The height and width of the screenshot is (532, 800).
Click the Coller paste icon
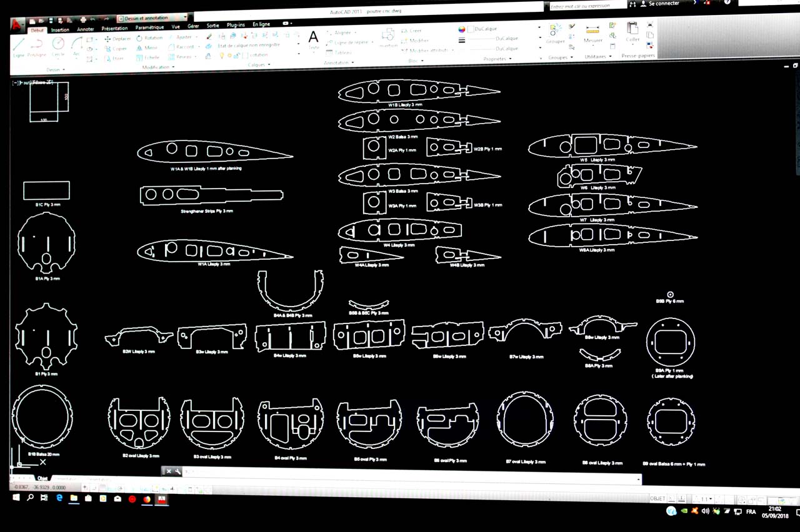click(632, 31)
